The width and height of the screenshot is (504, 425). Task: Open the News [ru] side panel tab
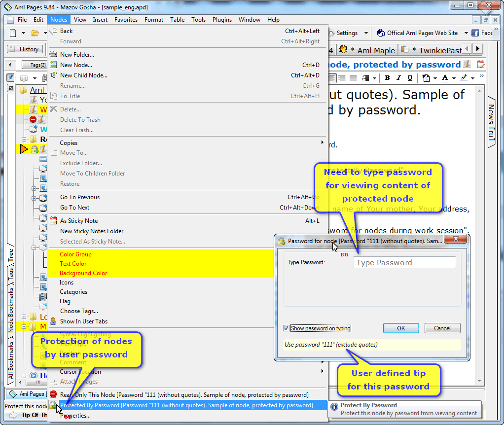492,122
